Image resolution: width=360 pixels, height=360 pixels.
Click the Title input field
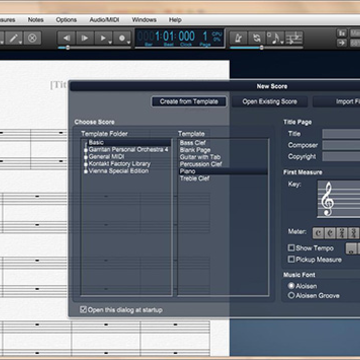[341, 134]
